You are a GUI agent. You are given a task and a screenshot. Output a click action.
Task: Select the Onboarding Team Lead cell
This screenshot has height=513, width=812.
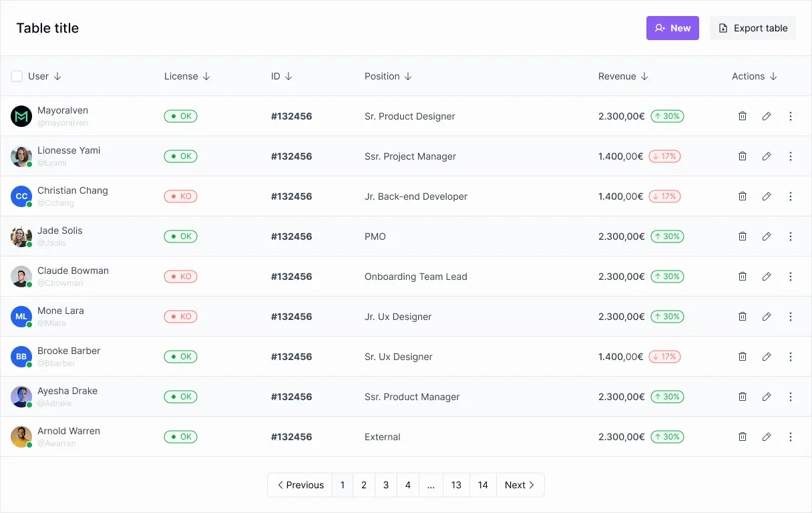pyautogui.click(x=416, y=277)
